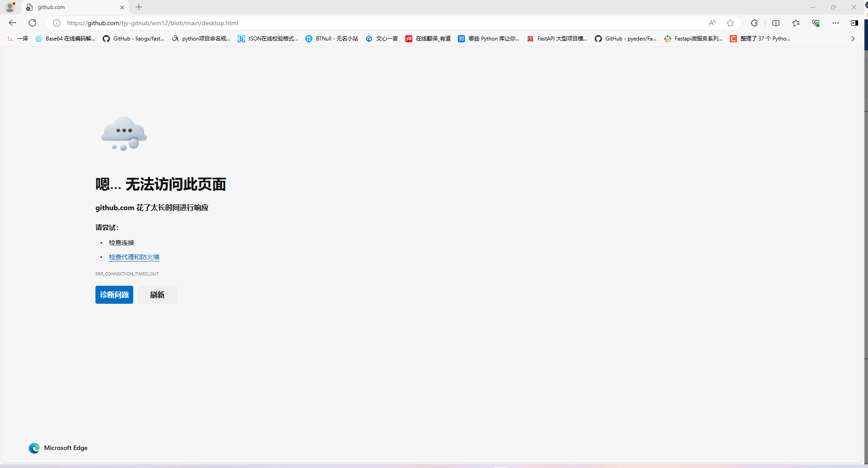
Task: Open Settings and more ellipsis menu
Action: pos(836,23)
